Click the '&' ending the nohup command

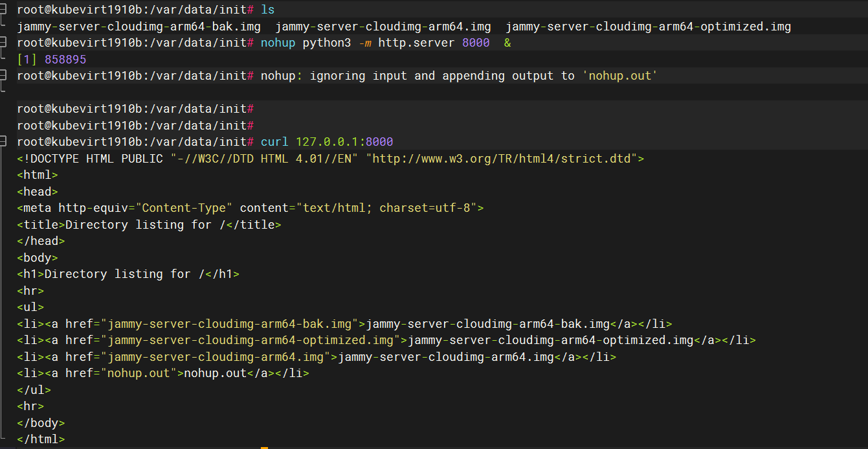pyautogui.click(x=507, y=43)
